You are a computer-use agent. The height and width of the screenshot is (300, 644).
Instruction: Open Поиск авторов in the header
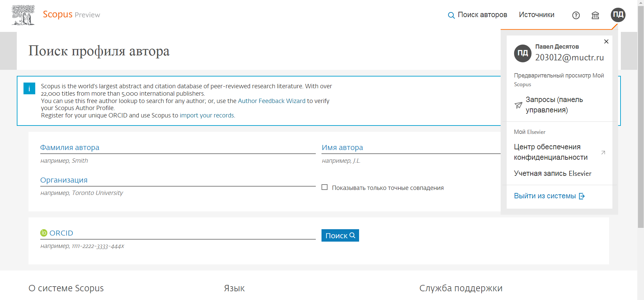tap(478, 15)
